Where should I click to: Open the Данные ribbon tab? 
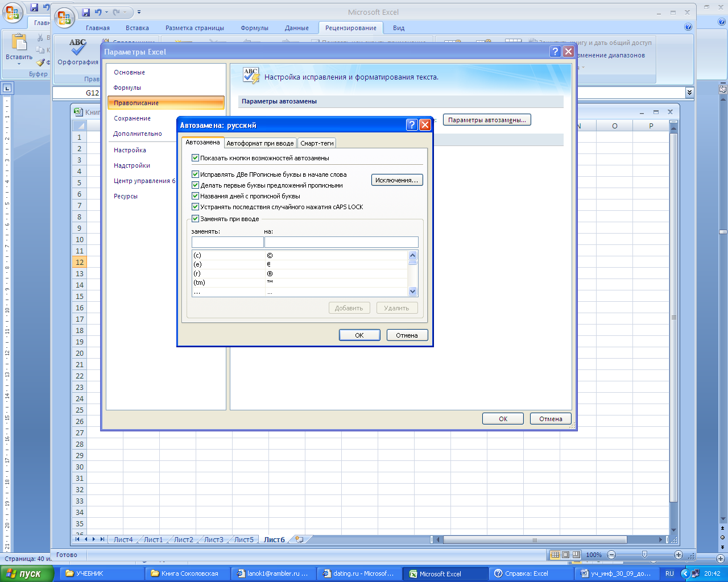(x=296, y=28)
